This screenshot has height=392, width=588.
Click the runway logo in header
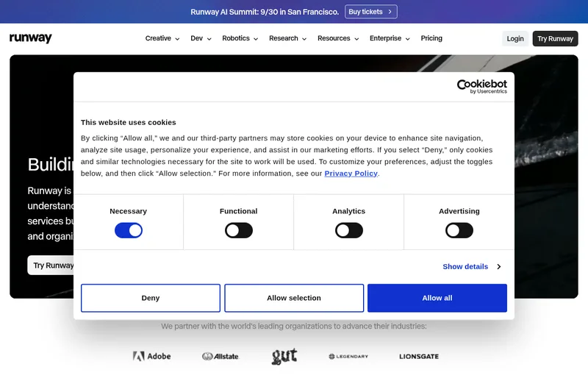(31, 38)
